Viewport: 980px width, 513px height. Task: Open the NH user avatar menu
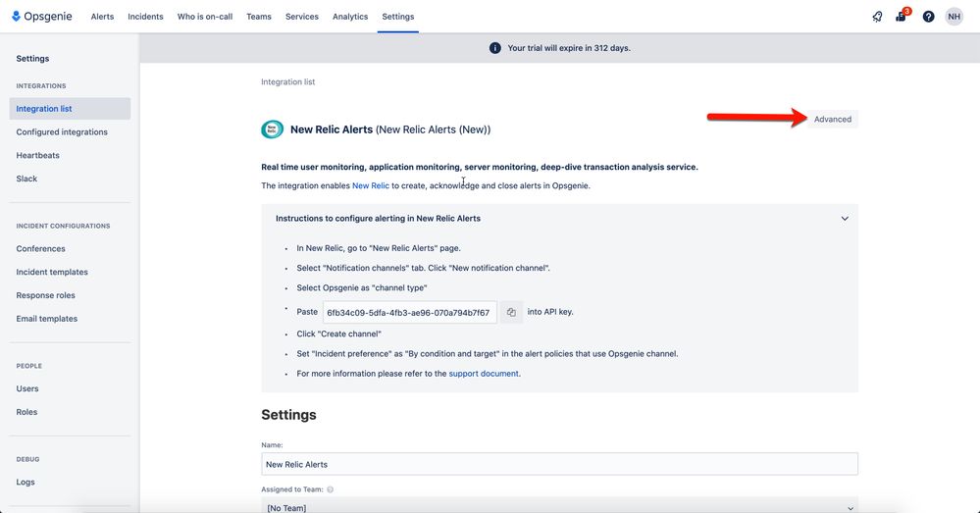[x=954, y=17]
